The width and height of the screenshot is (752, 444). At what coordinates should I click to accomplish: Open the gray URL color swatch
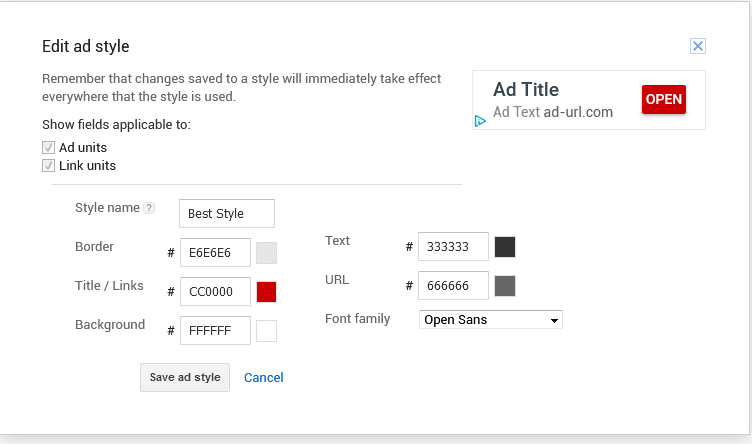coord(505,286)
